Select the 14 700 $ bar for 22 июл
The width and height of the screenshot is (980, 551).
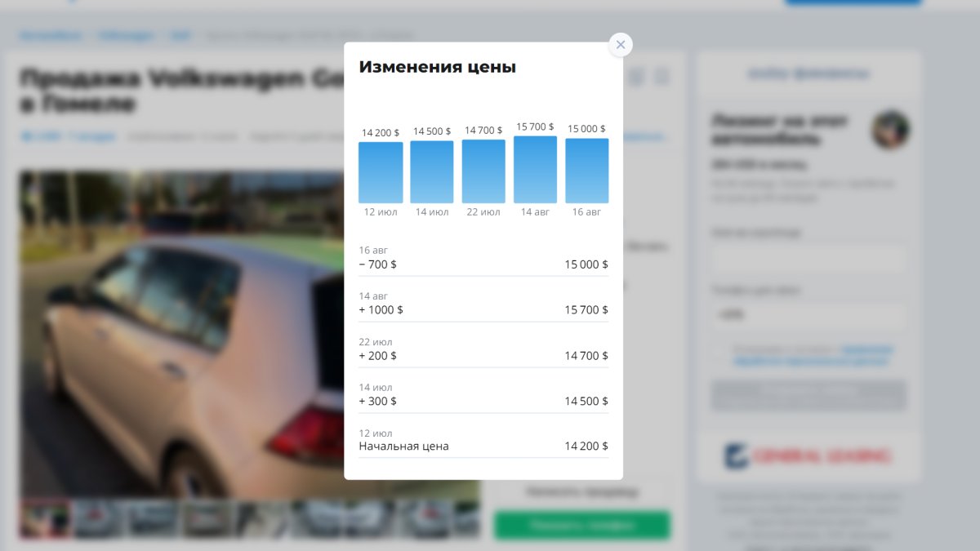coord(483,171)
